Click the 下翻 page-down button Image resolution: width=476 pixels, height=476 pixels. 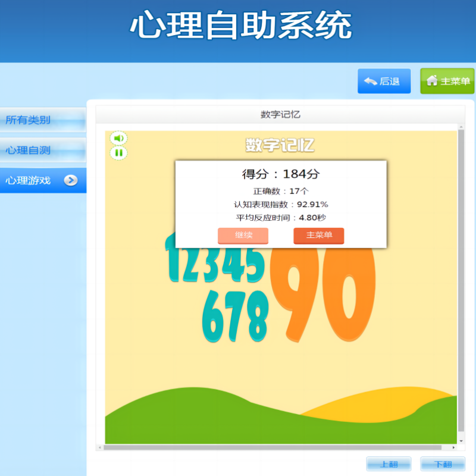click(443, 464)
